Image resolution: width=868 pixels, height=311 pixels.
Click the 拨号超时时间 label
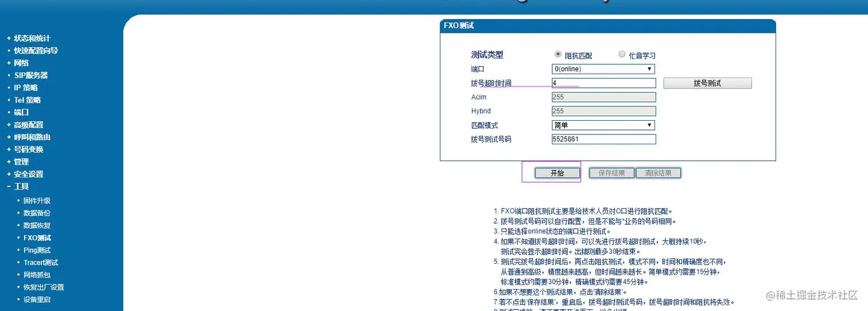coord(491,83)
